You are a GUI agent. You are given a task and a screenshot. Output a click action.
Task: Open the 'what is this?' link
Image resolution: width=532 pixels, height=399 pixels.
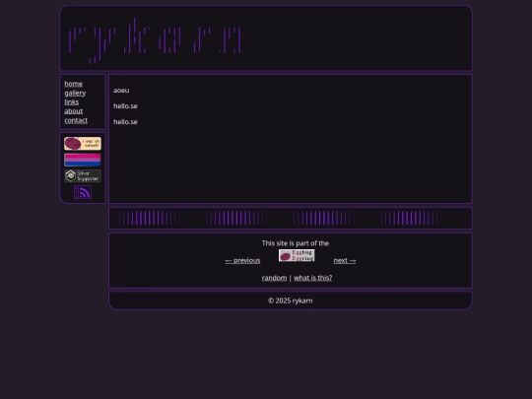pos(313,278)
